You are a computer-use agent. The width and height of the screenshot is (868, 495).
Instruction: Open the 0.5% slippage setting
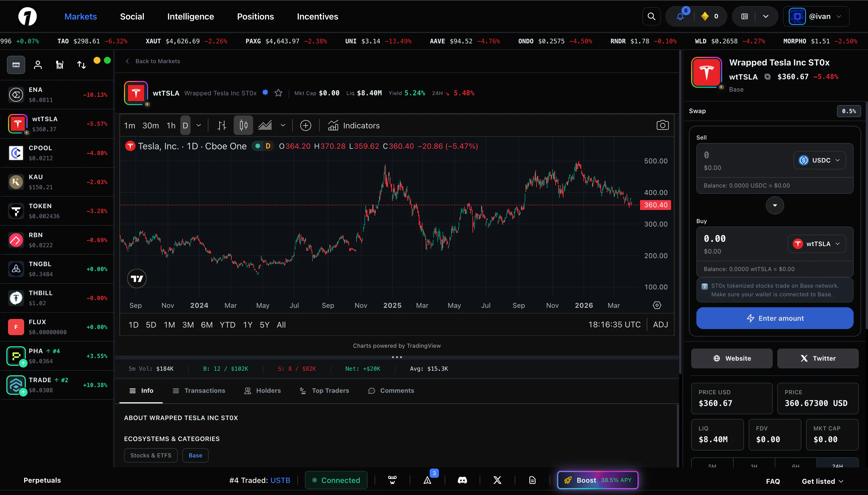(x=849, y=111)
